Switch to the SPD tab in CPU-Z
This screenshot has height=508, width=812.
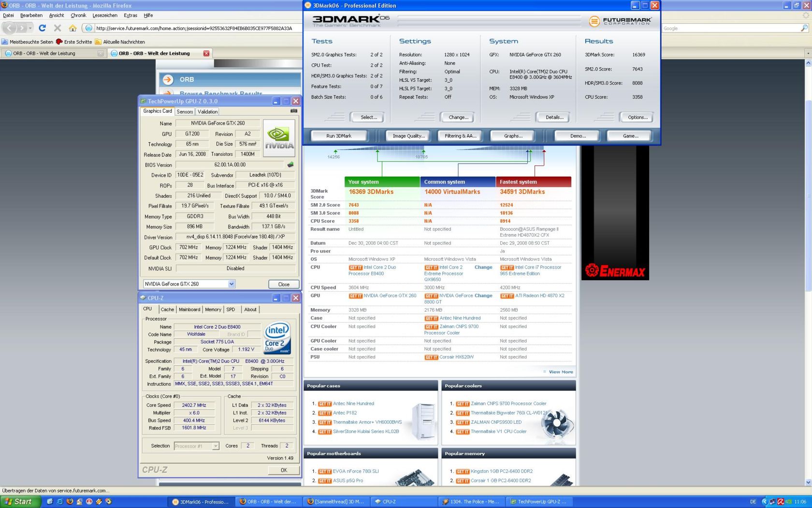(231, 310)
